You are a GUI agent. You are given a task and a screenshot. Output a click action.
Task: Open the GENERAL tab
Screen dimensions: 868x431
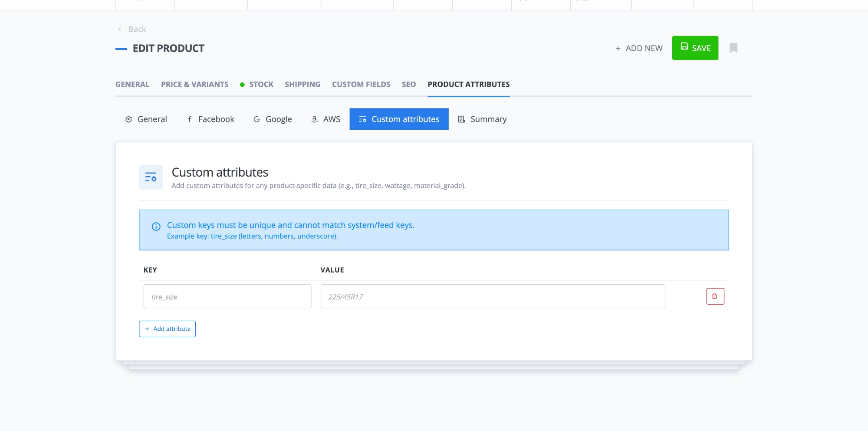click(x=132, y=84)
